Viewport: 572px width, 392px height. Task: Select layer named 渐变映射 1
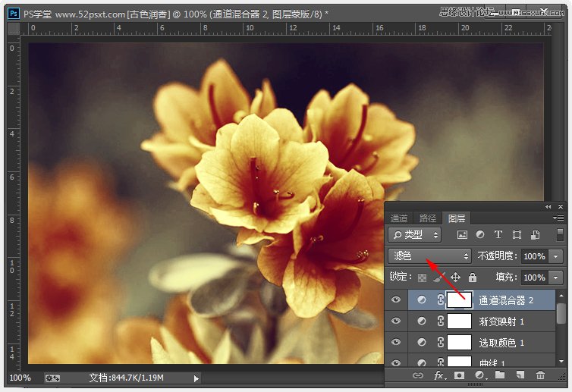click(x=501, y=321)
